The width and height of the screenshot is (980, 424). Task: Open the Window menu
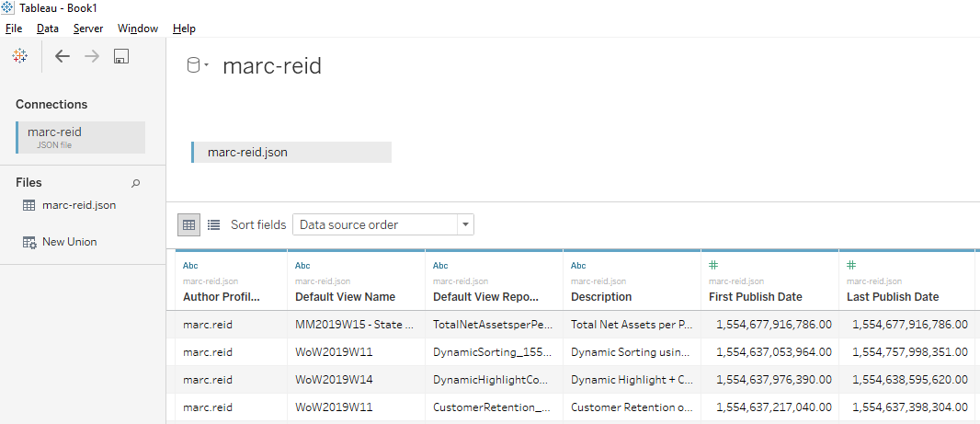137,29
